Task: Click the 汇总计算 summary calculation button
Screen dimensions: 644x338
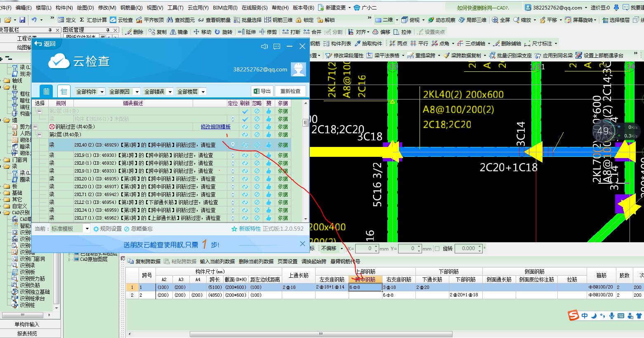Action: click(93, 20)
